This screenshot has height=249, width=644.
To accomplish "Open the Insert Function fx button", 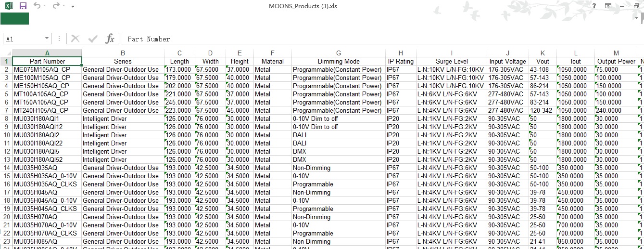I will [x=110, y=39].
